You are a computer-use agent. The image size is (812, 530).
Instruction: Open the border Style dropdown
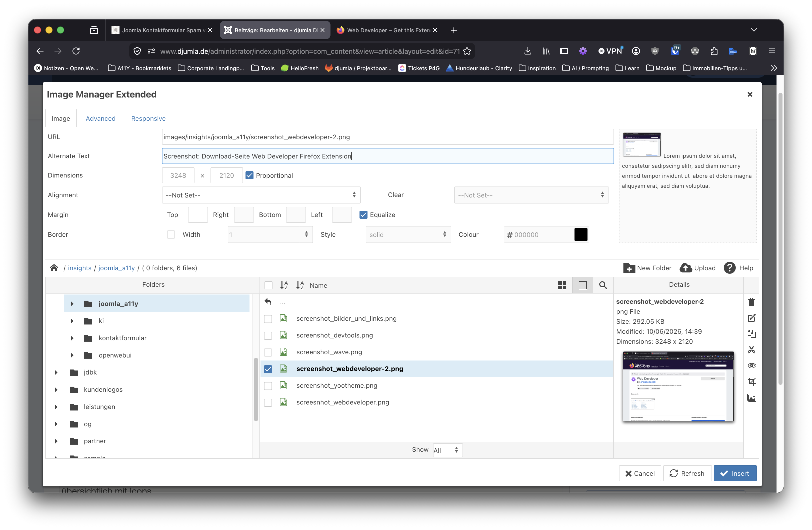click(x=408, y=234)
